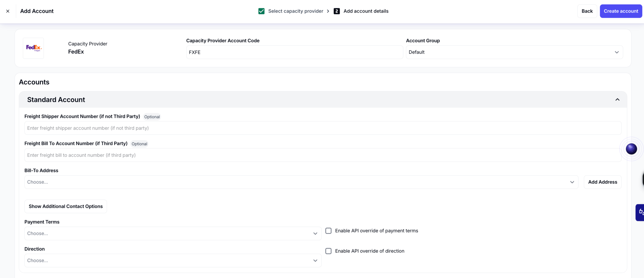Enable API override of payment terms

328,231
